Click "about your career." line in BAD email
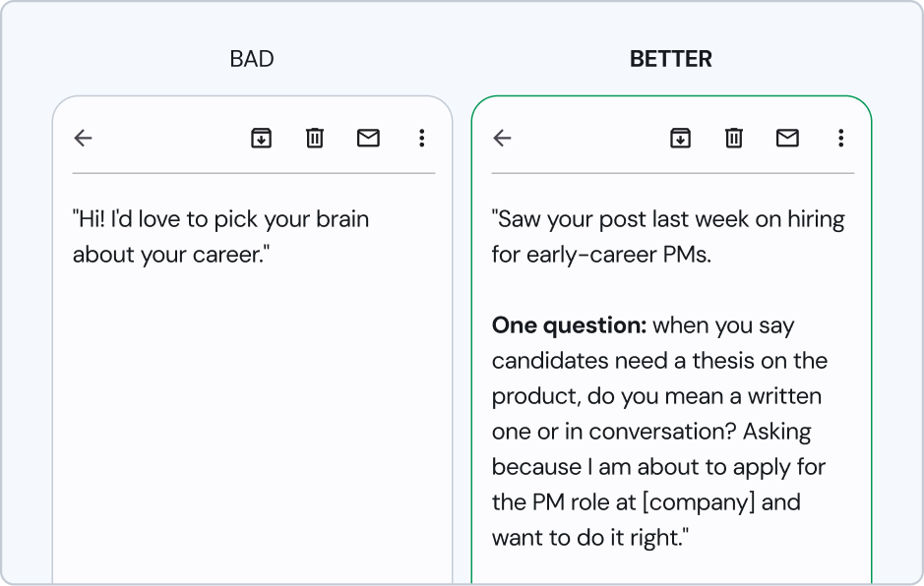 [x=171, y=255]
